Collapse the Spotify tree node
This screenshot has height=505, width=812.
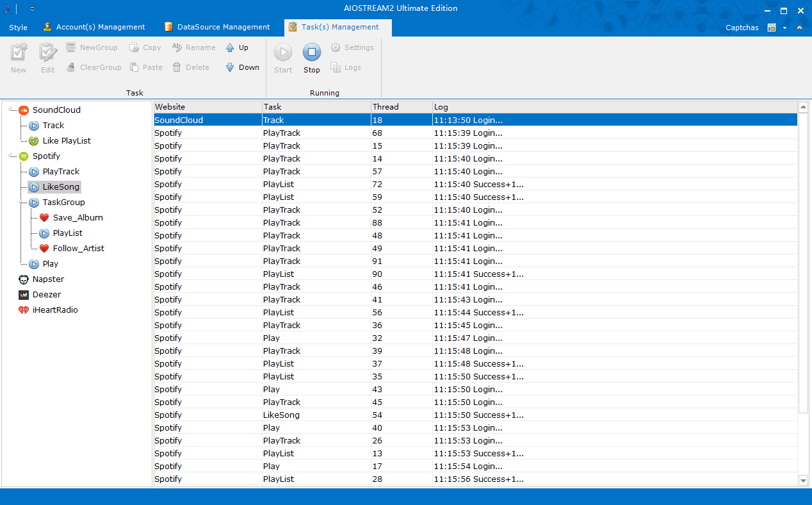(11, 156)
